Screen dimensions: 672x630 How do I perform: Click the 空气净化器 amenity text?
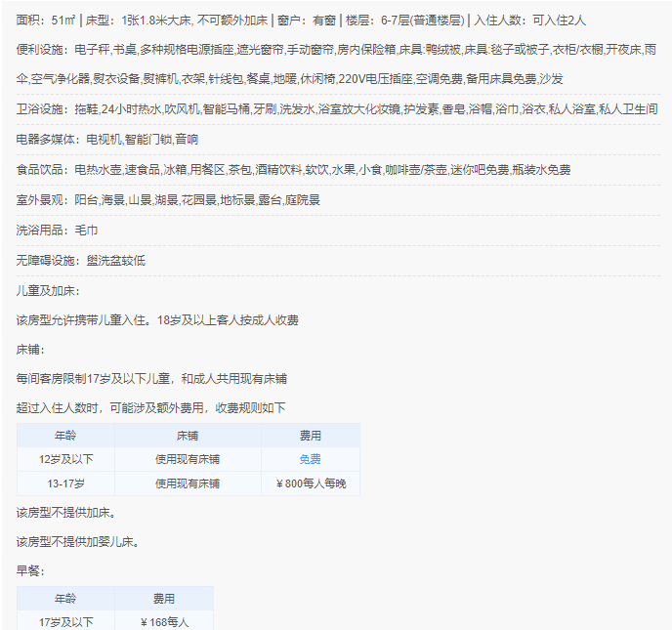pos(61,79)
